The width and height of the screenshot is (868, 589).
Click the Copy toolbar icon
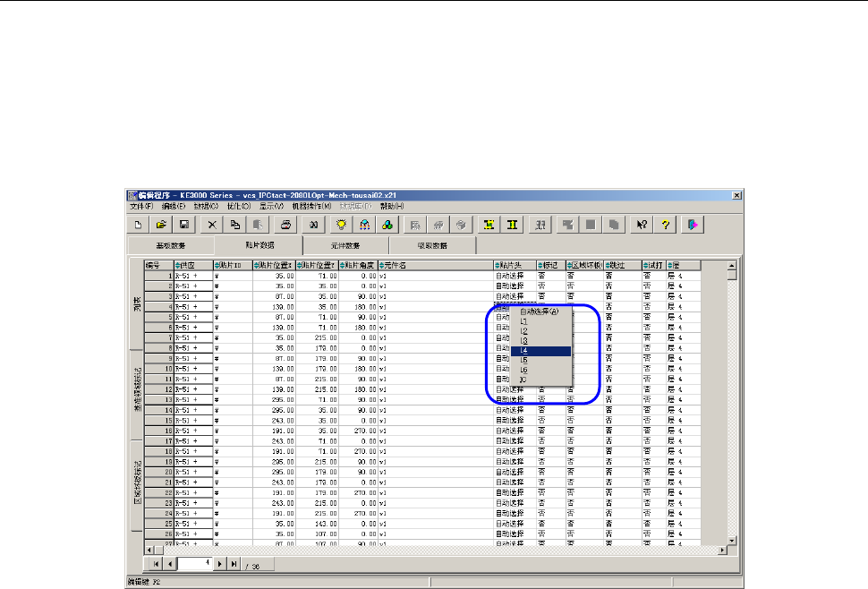click(234, 225)
